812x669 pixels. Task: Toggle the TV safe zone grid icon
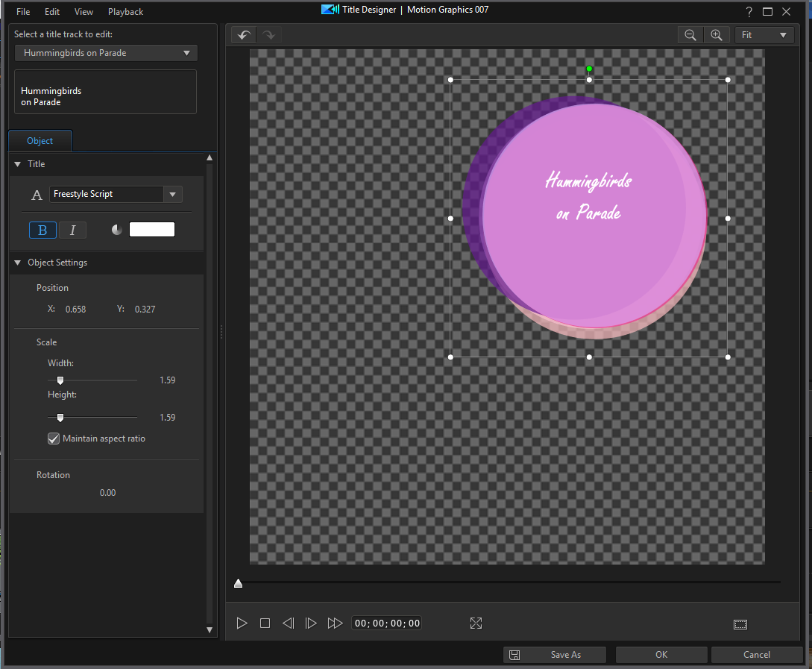[740, 624]
